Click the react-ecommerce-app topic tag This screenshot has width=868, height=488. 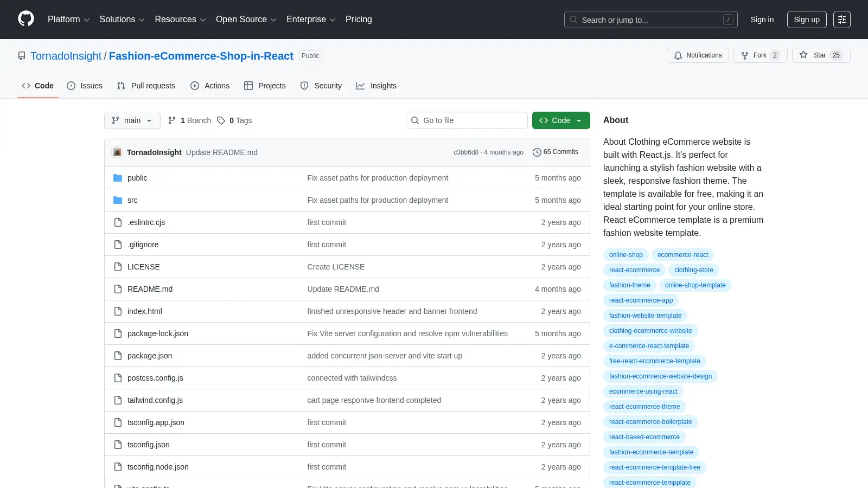click(x=641, y=300)
